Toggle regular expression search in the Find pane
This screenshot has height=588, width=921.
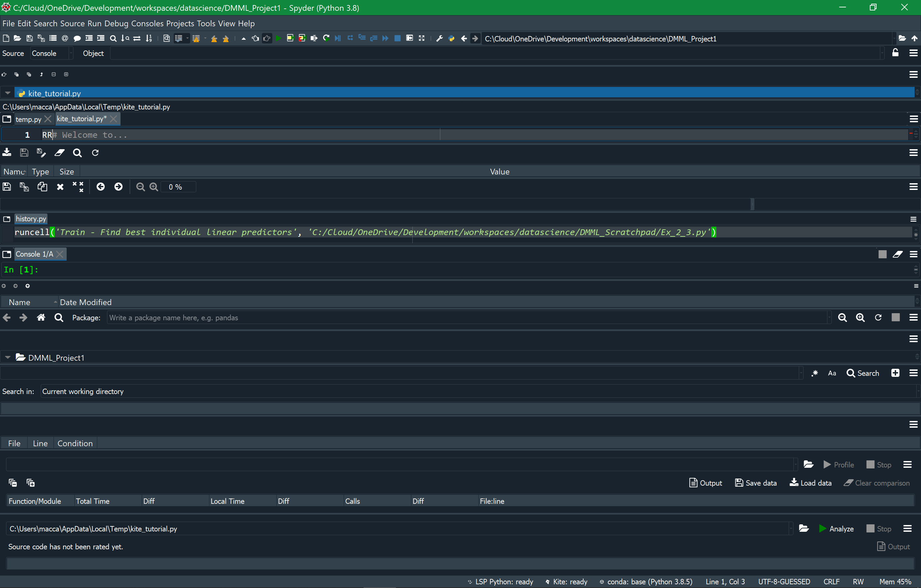coord(815,373)
